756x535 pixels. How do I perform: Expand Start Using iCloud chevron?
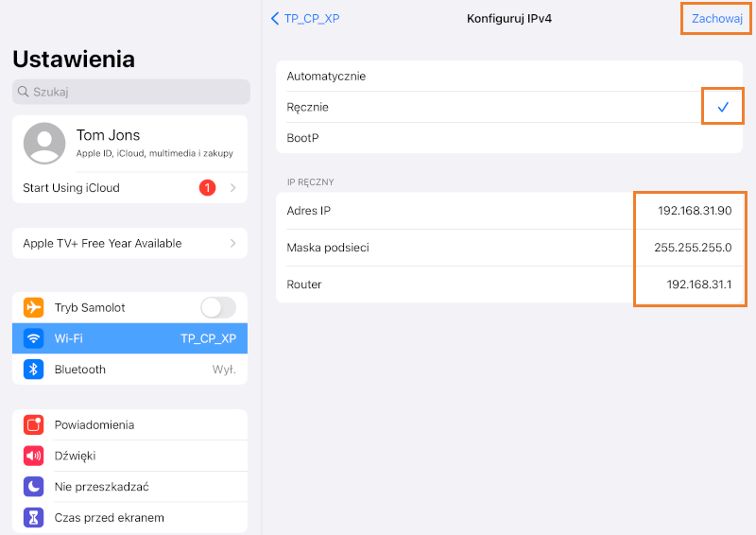[232, 188]
